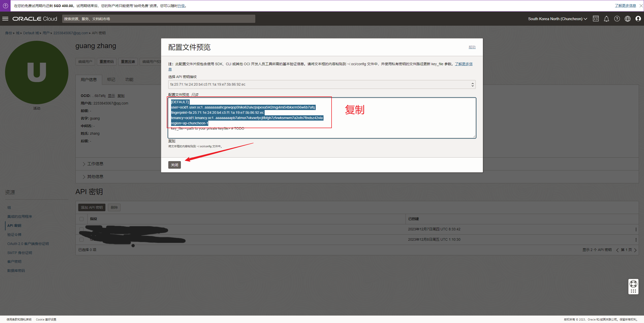Screen dimensions: 644x323
Task: Click the notifications bell icon
Action: point(606,19)
